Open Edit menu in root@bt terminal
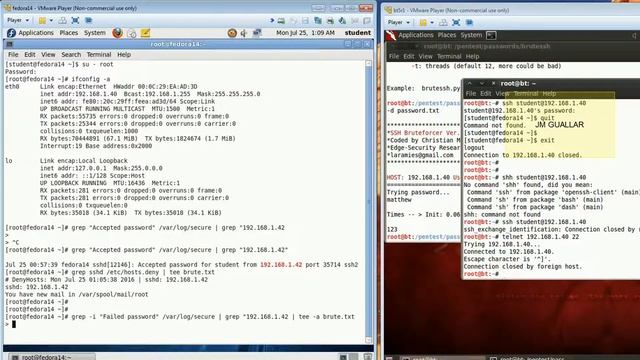 pos(485,93)
